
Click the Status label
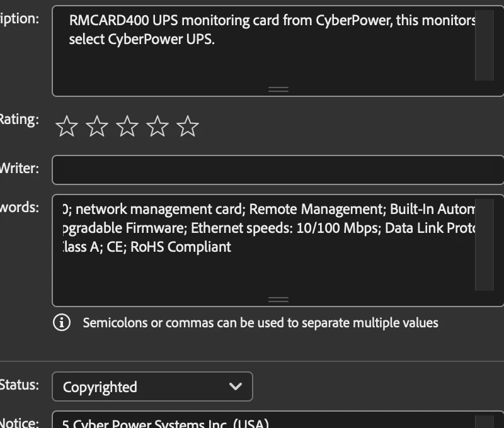20,385
